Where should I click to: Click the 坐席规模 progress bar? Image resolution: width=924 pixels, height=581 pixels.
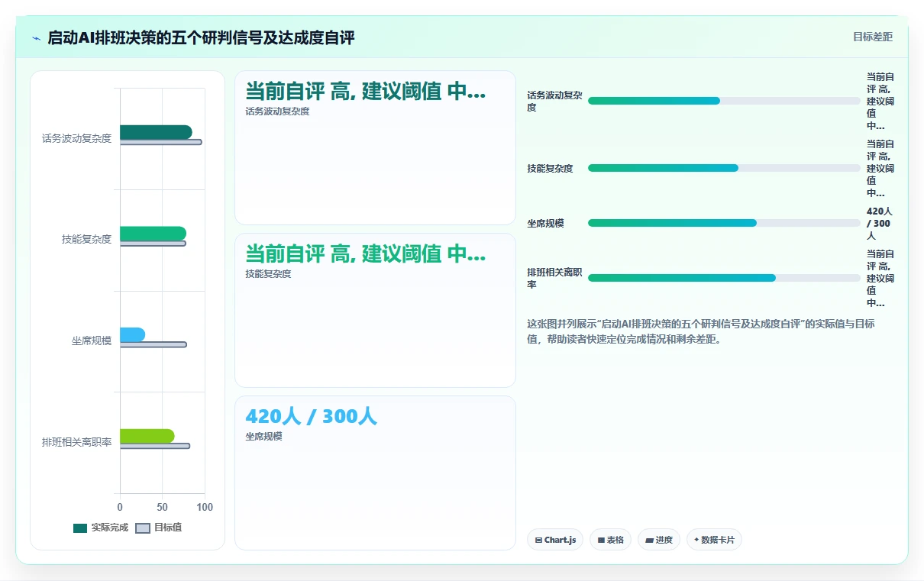(x=724, y=223)
